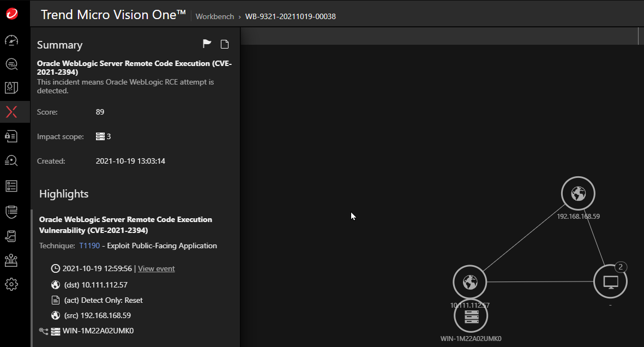This screenshot has height=347, width=644.
Task: Select the XDR red X sidebar icon
Action: (x=11, y=112)
